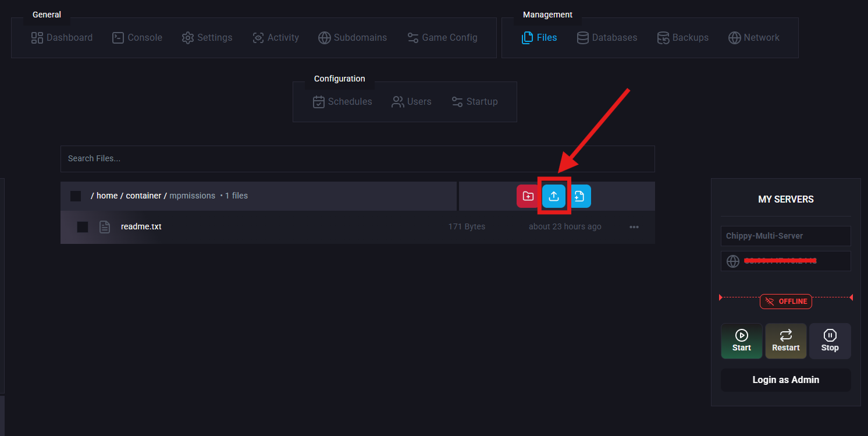Click the OFFLINE status badge

point(786,302)
